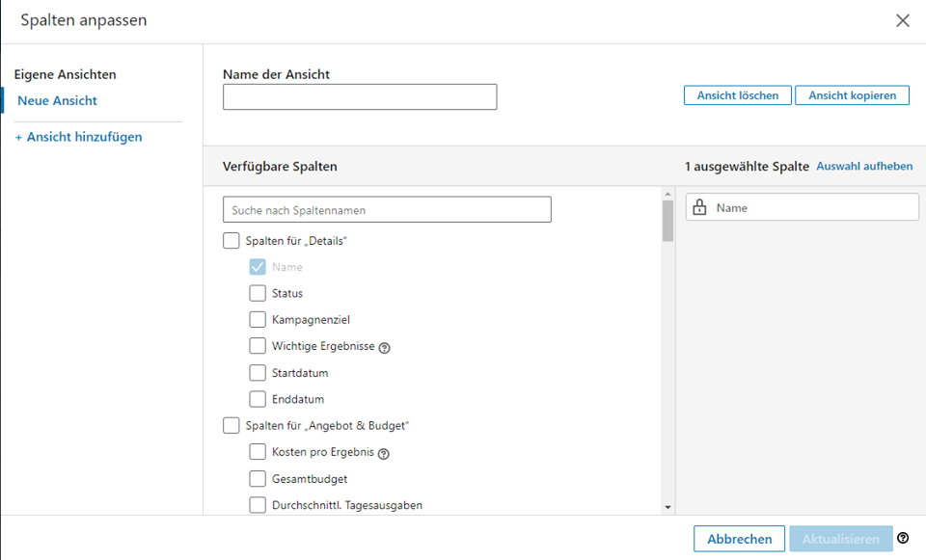Select Neue Ansicht in Eigene Ansichten
This screenshot has height=560, width=926.
[x=57, y=100]
